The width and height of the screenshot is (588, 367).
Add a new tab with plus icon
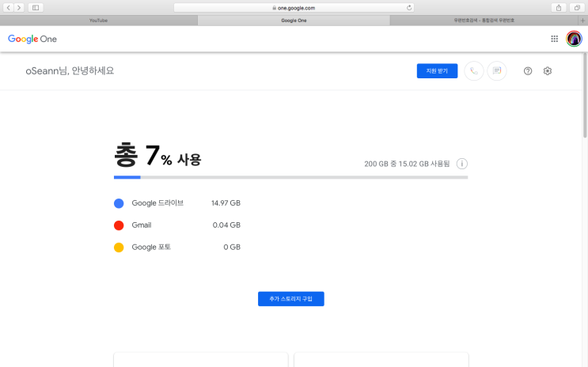coord(582,21)
